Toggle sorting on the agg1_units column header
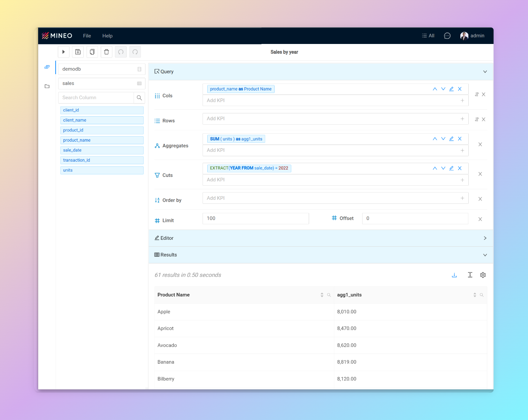Image resolution: width=528 pixels, height=420 pixels. pyautogui.click(x=475, y=295)
